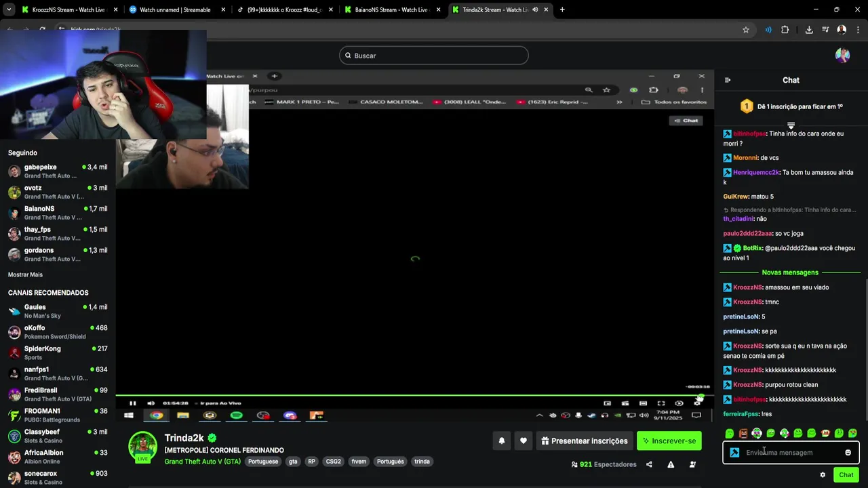Insert the first green Kick emote
This screenshot has width=868, height=488.
(730, 433)
